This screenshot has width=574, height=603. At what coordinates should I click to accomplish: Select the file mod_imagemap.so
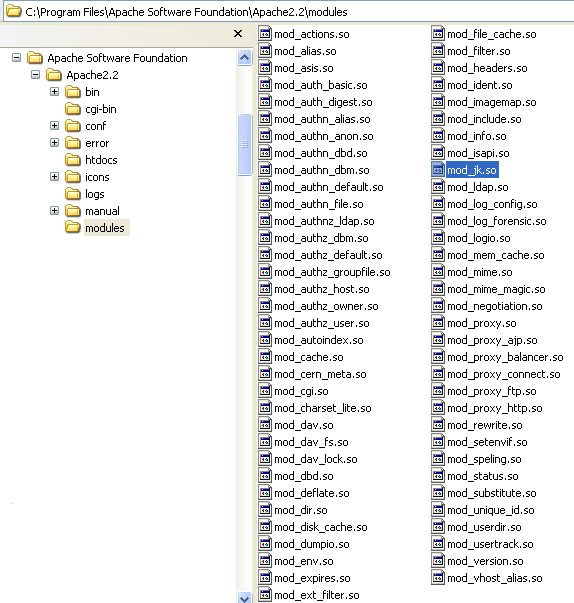(492, 102)
